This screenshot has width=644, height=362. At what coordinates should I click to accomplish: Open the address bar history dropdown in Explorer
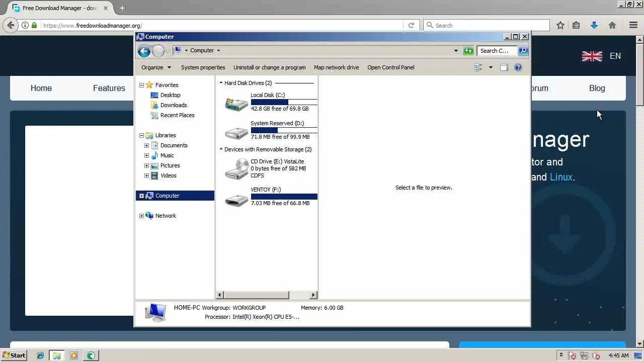click(456, 50)
